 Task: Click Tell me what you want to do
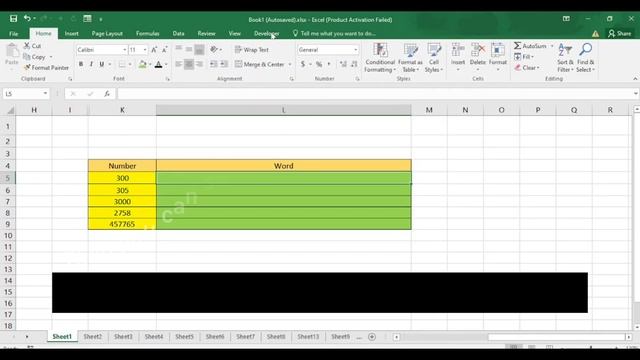[x=334, y=33]
